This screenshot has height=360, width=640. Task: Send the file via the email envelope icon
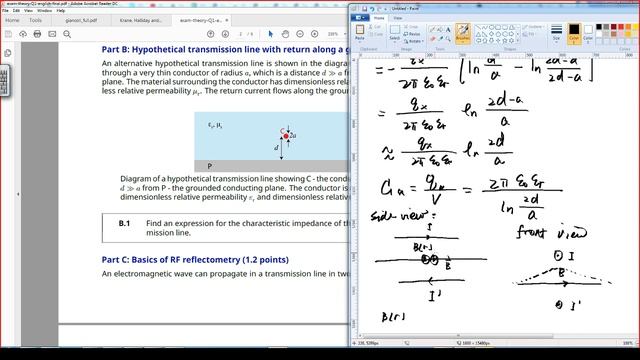pos(52,34)
